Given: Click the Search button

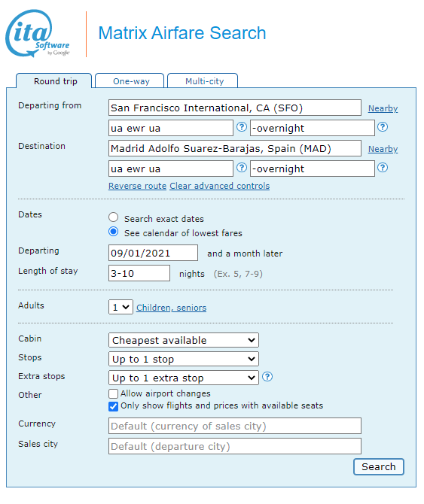Looking at the screenshot, I should (379, 466).
